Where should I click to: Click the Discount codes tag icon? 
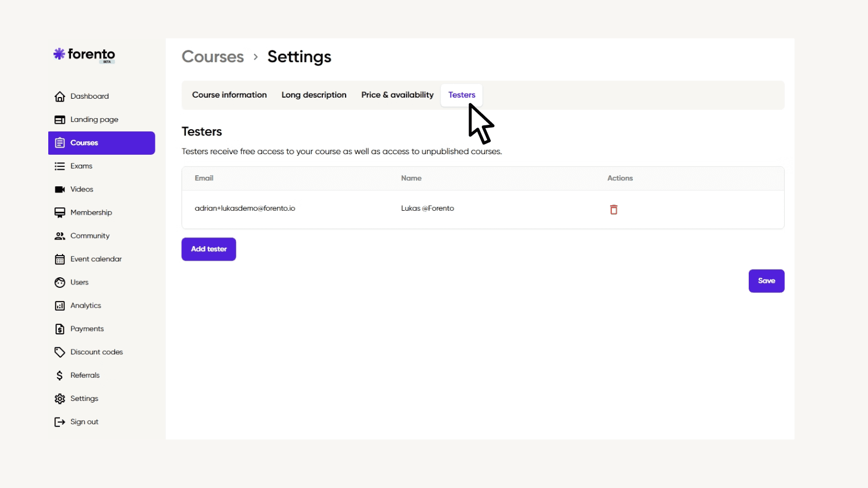pyautogui.click(x=60, y=352)
